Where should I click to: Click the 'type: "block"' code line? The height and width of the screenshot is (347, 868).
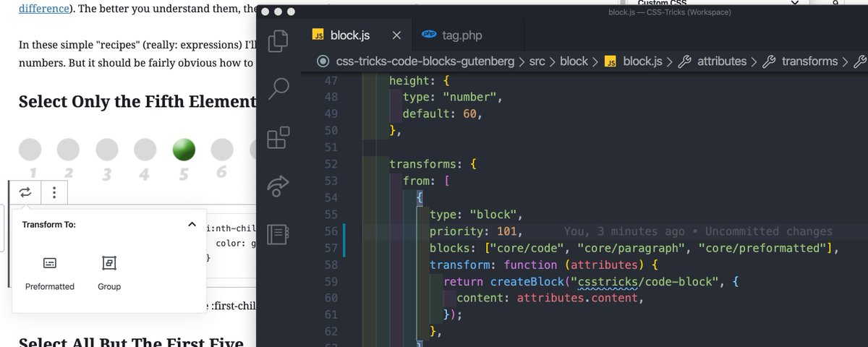[x=476, y=215]
